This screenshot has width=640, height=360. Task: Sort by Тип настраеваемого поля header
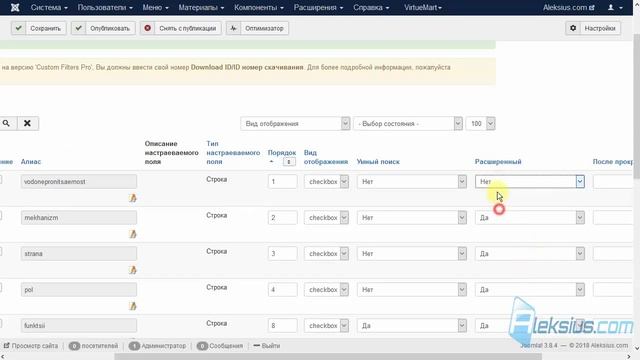click(233, 153)
